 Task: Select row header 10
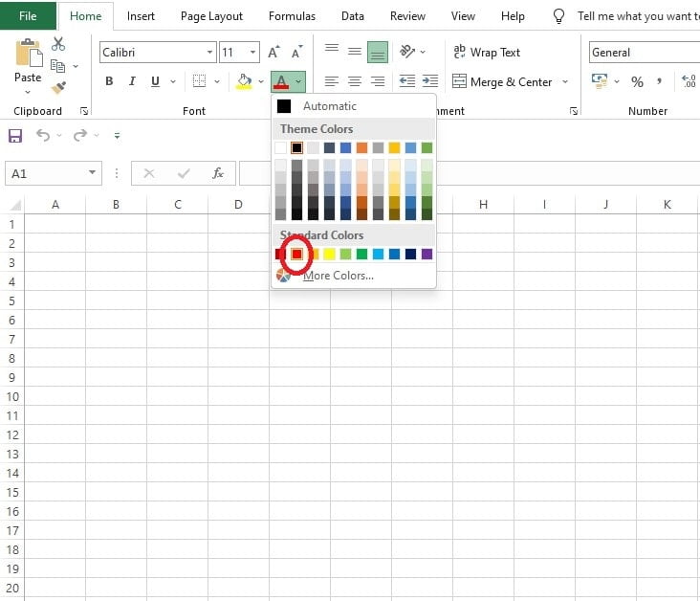tap(12, 396)
